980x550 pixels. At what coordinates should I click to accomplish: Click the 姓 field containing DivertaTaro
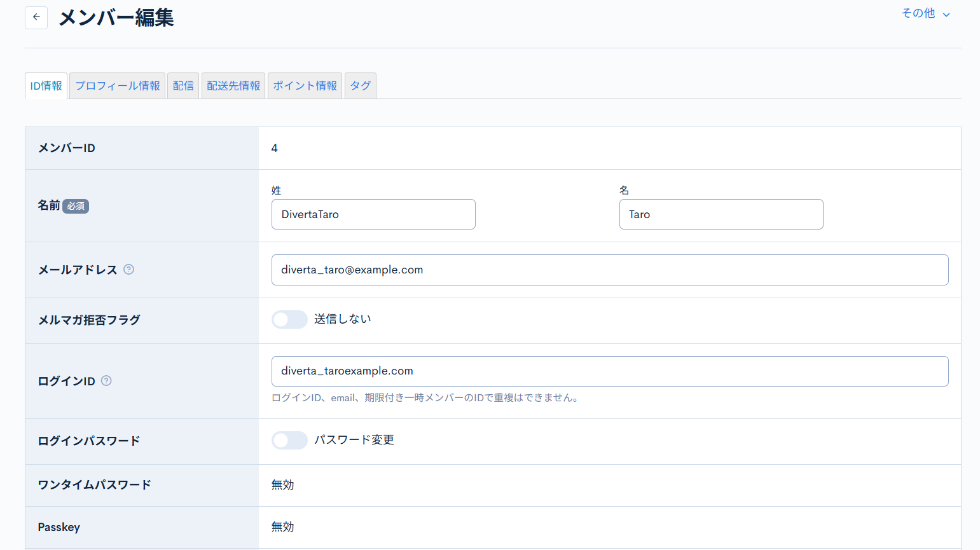point(373,214)
